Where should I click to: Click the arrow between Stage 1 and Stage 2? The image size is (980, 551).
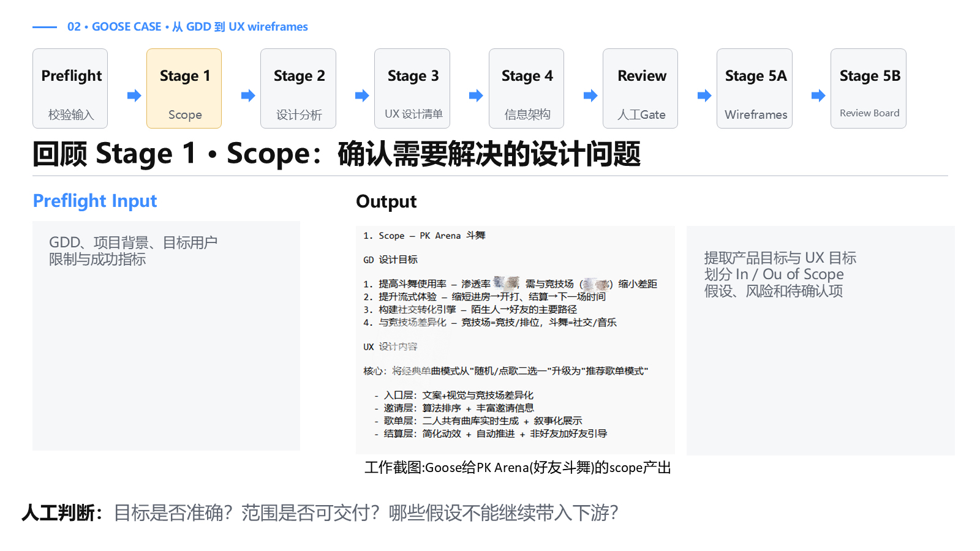[248, 96]
